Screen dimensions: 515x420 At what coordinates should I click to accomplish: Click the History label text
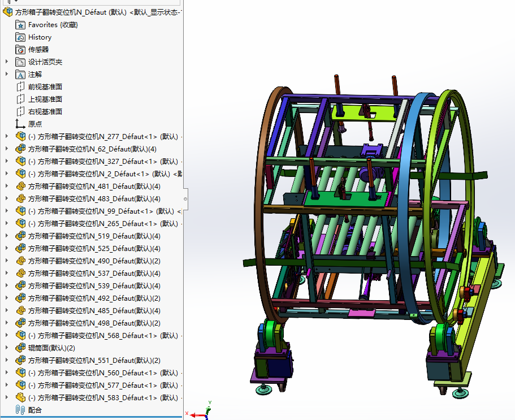point(40,37)
